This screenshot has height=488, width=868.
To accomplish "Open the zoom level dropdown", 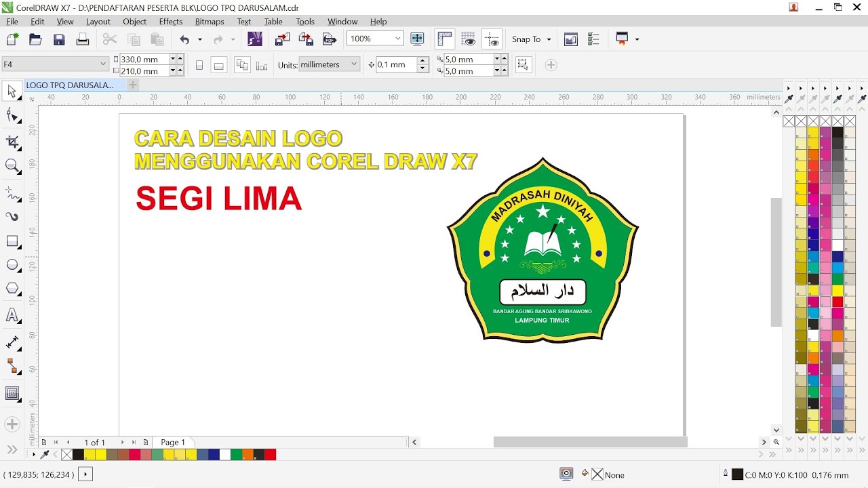I will [x=398, y=39].
